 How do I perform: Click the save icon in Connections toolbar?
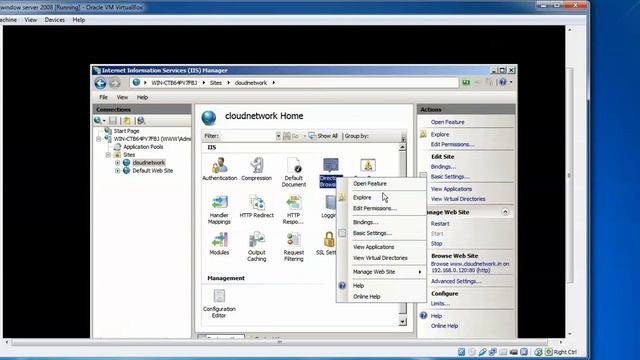pyautogui.click(x=113, y=120)
